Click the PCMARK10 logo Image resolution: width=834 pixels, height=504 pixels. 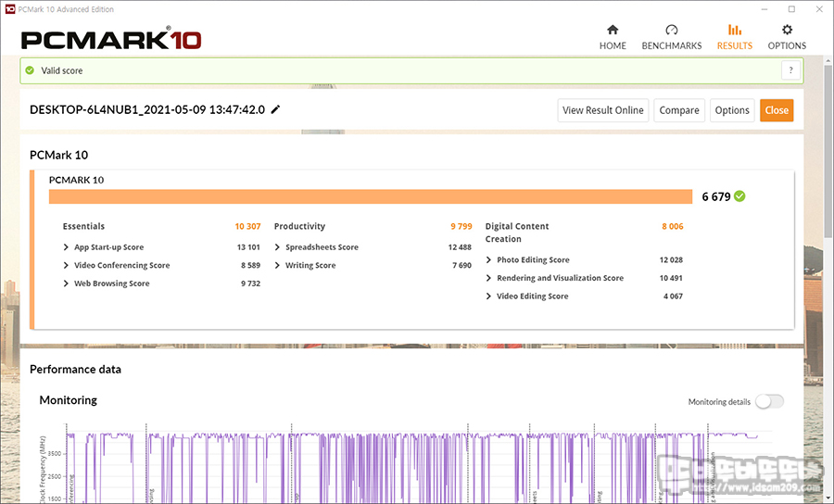(110, 40)
